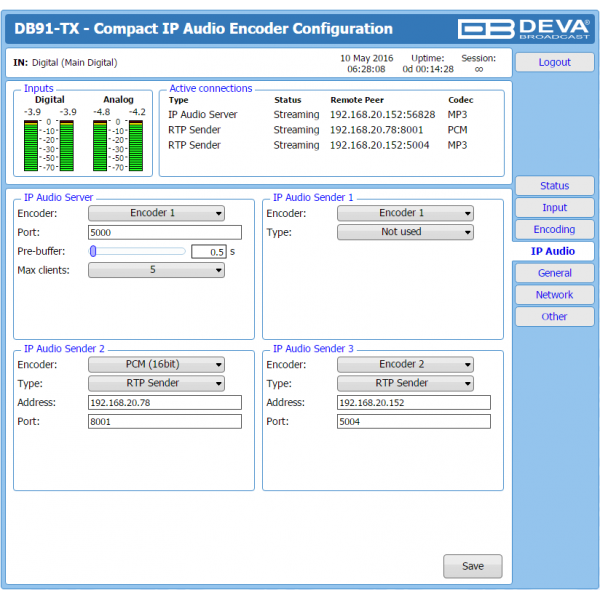Click the IN: Digital (Main Digital) label

[x=65, y=63]
